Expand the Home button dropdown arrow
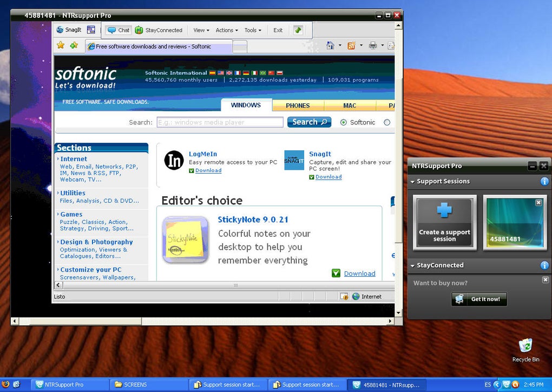 [340, 45]
